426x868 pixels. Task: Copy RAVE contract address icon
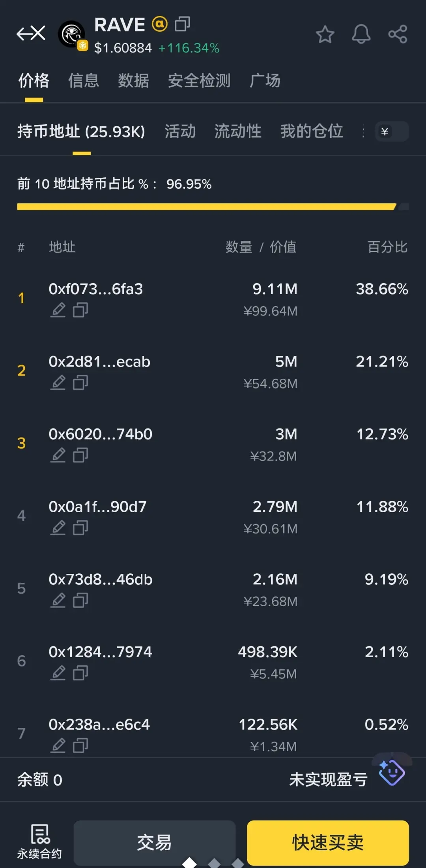182,24
